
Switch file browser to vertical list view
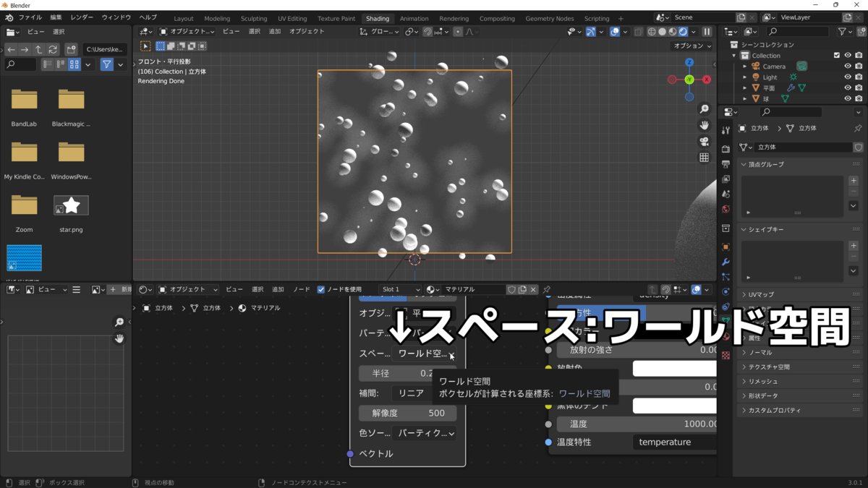pyautogui.click(x=47, y=64)
